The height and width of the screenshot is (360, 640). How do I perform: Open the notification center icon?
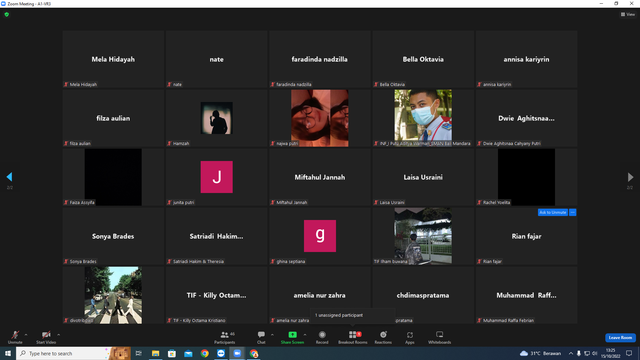tap(629, 353)
